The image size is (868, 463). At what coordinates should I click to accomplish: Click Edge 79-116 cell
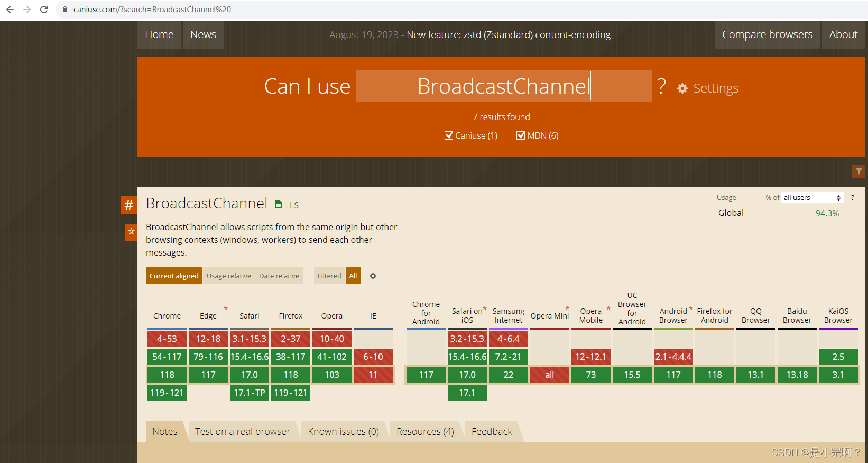tap(208, 357)
